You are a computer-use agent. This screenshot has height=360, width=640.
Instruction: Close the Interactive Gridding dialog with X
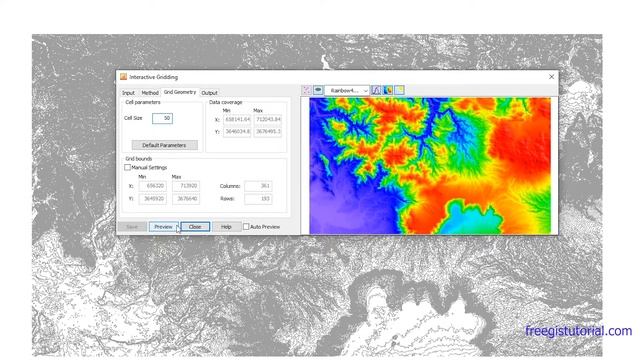tap(551, 77)
